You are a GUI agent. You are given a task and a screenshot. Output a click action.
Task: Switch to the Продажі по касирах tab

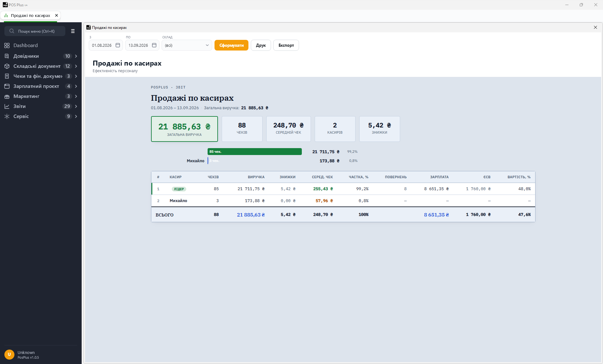coord(30,15)
